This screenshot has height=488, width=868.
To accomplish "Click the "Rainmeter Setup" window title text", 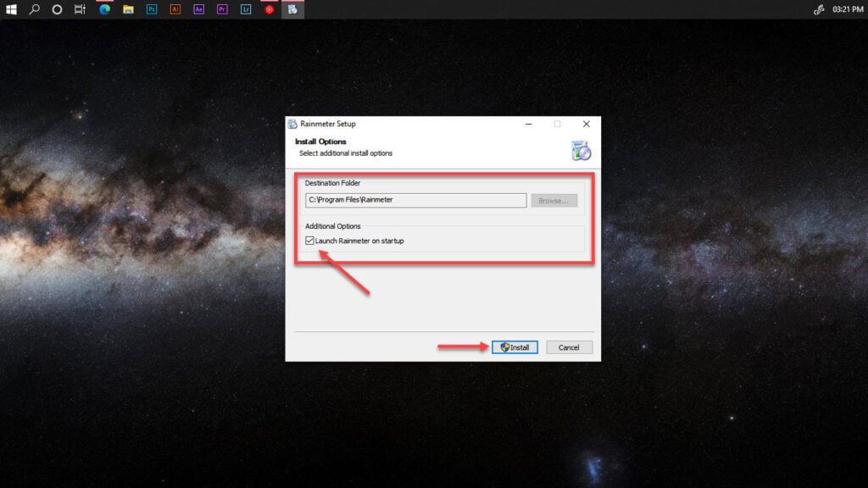I will [x=328, y=124].
